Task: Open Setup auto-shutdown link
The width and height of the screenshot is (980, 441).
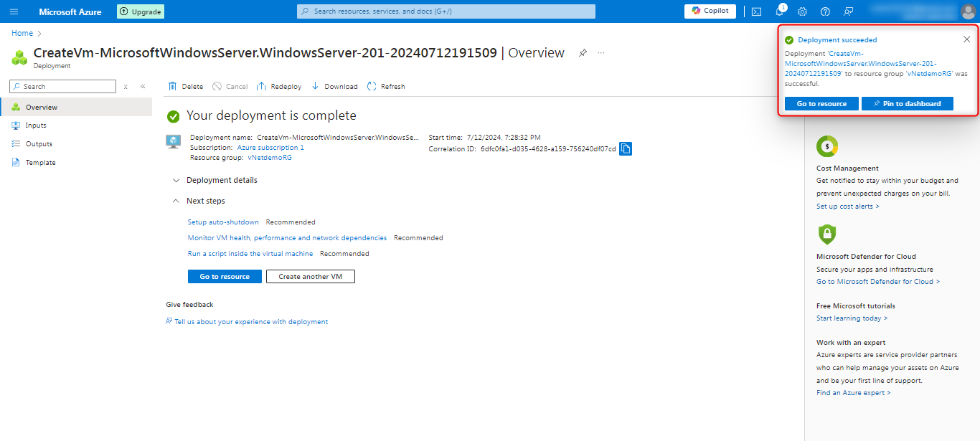Action: pyautogui.click(x=223, y=222)
